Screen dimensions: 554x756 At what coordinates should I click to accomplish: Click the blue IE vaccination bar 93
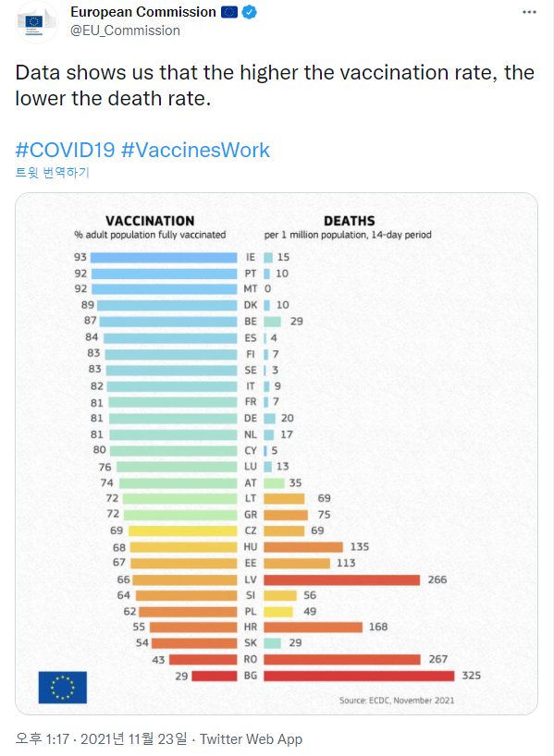click(164, 258)
